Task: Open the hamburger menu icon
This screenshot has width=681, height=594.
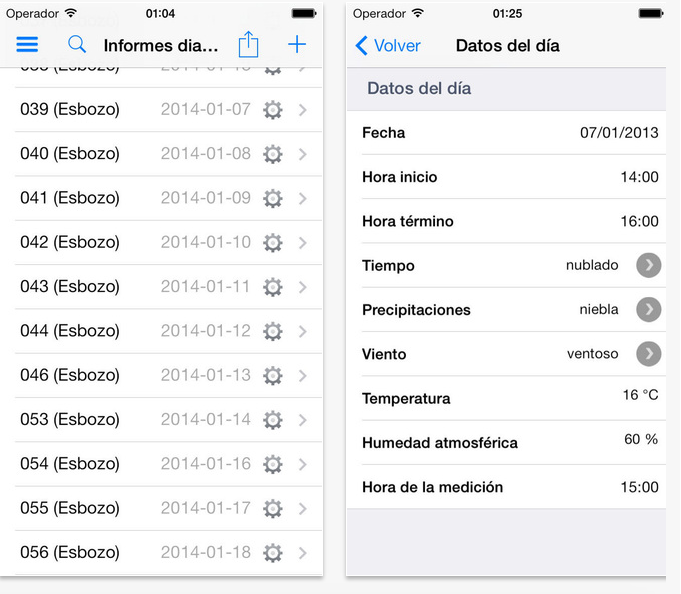Action: (x=27, y=45)
